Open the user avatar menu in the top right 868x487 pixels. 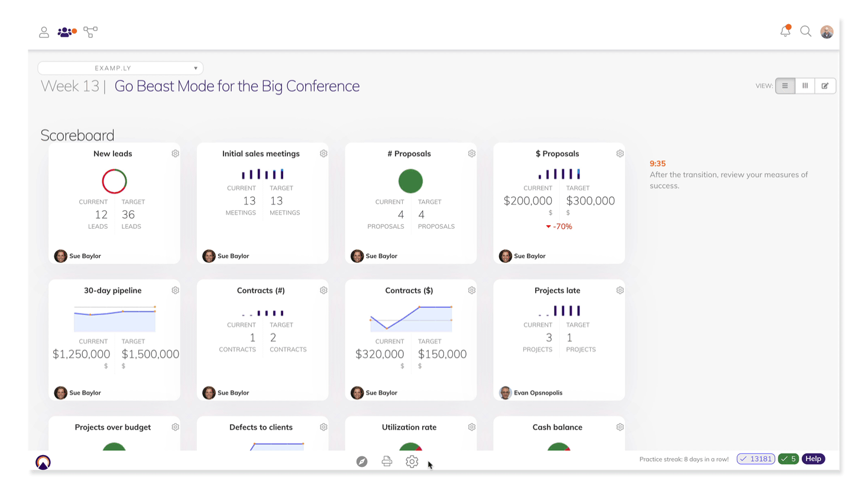(x=827, y=32)
